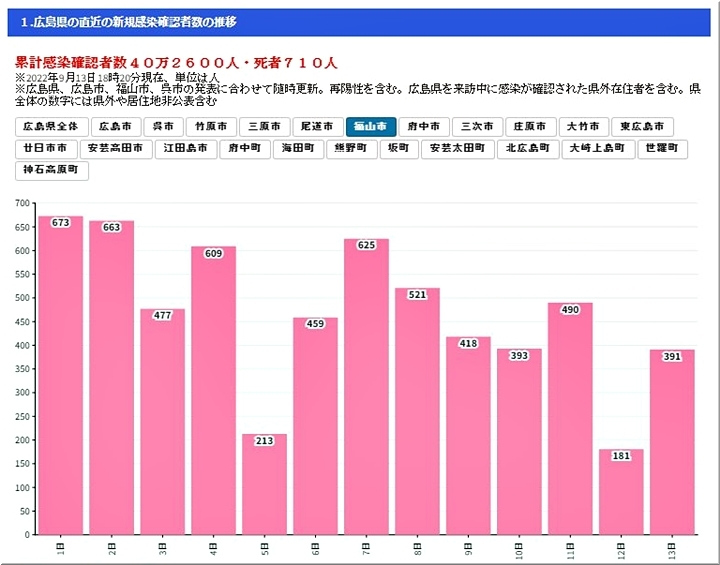Choose the 江田島市 button

click(186, 148)
